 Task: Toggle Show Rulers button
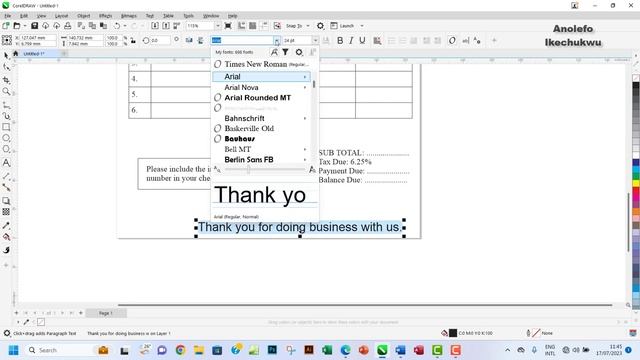tap(242, 26)
